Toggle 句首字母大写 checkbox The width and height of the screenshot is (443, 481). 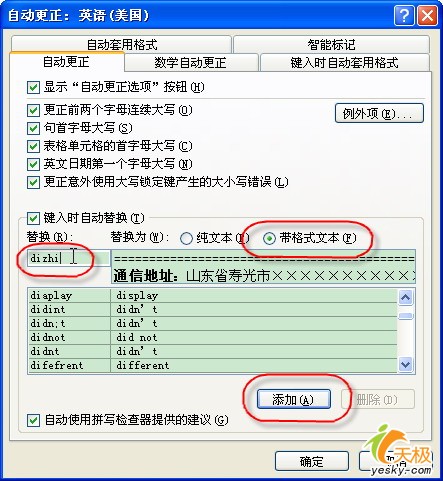pyautogui.click(x=33, y=128)
